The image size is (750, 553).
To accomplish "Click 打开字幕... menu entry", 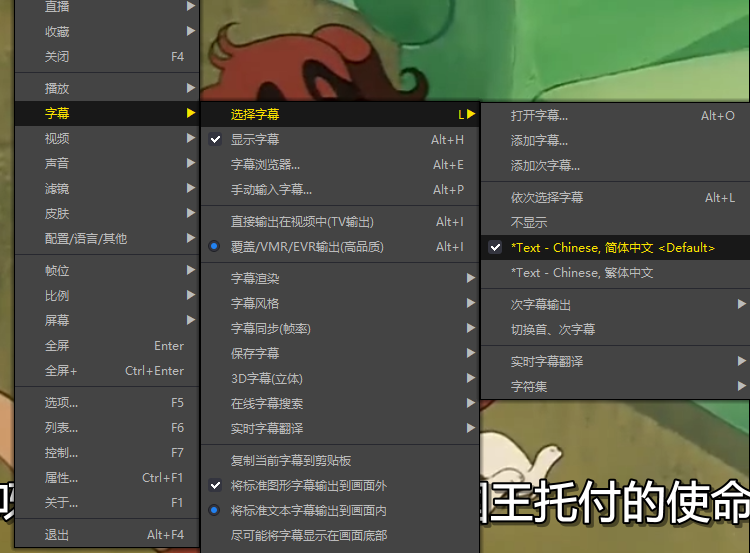I will click(x=539, y=116).
